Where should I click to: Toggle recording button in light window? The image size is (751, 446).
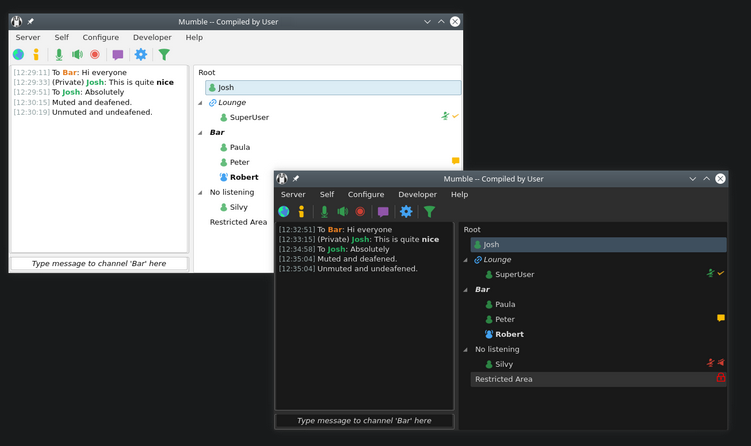95,55
